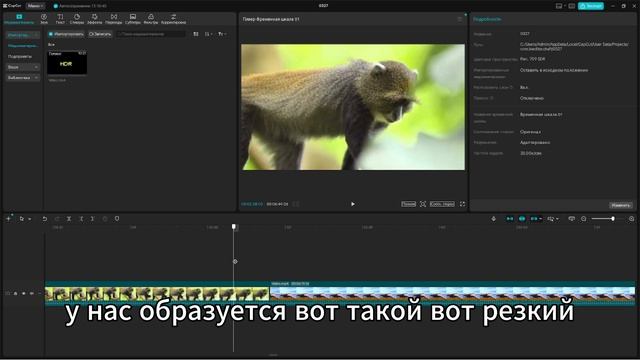The width and height of the screenshot is (640, 360).
Task: Open the Effects tab
Action: tap(94, 19)
